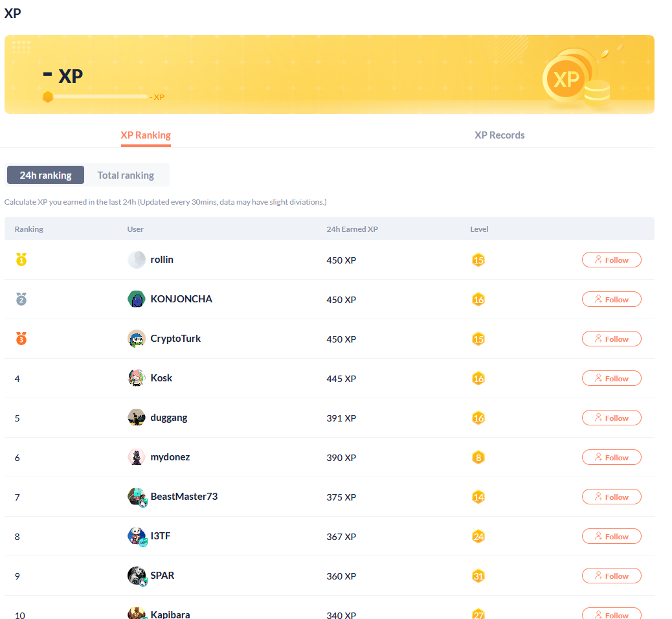Click BeastMaster73's avatar icon
The height and width of the screenshot is (619, 672).
pyautogui.click(x=137, y=497)
